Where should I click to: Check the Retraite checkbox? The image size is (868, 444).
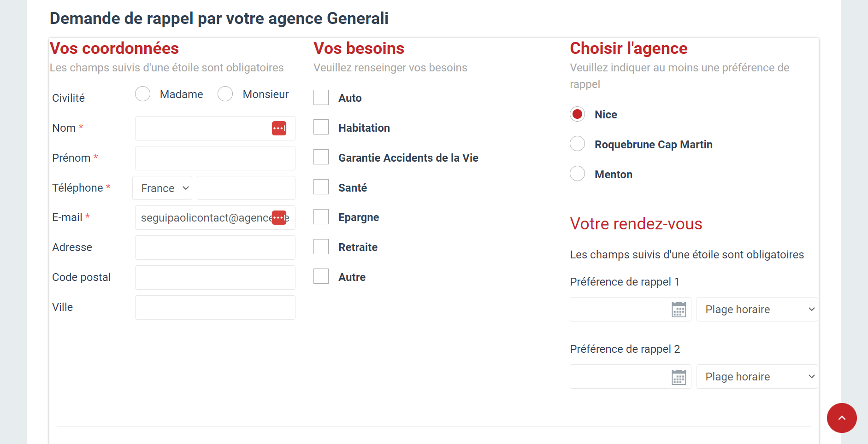321,247
